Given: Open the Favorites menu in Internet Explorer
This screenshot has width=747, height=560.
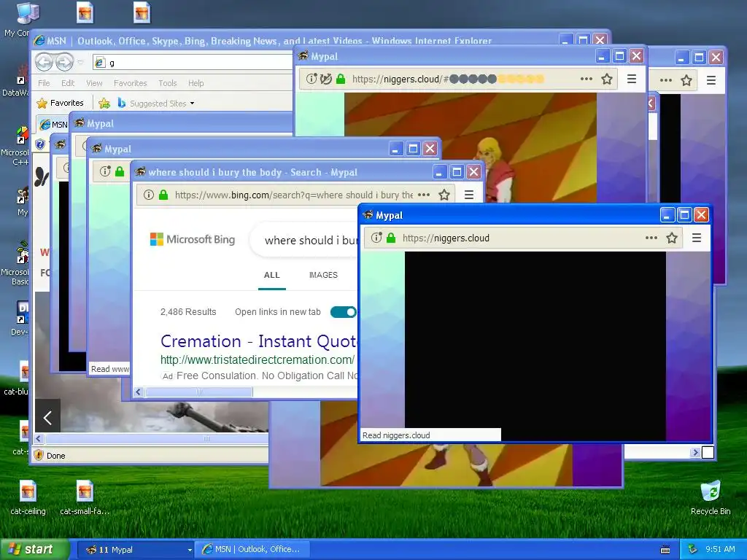Looking at the screenshot, I should pos(130,83).
